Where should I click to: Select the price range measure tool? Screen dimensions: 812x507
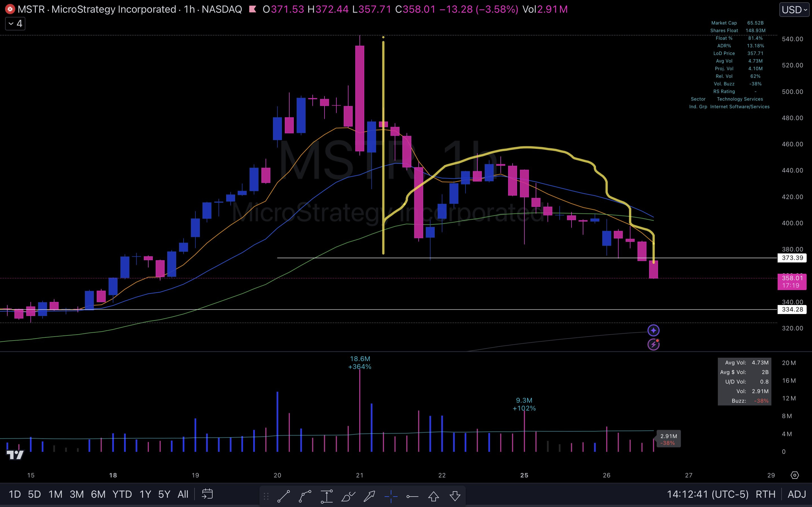(326, 496)
